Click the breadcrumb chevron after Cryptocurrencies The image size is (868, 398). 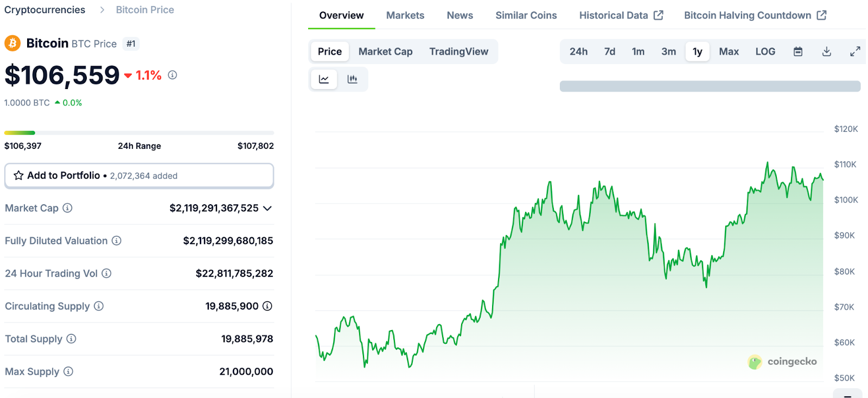click(x=102, y=10)
